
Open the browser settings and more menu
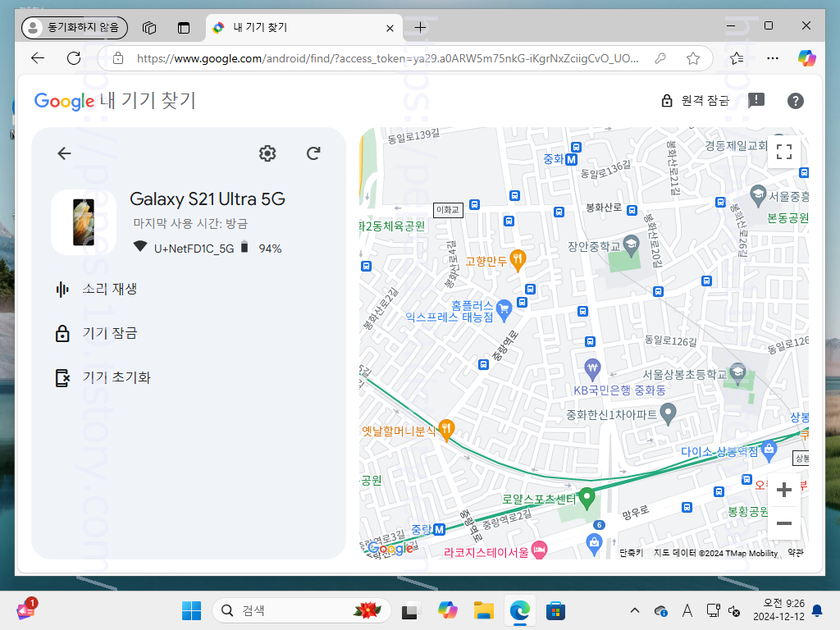(773, 58)
